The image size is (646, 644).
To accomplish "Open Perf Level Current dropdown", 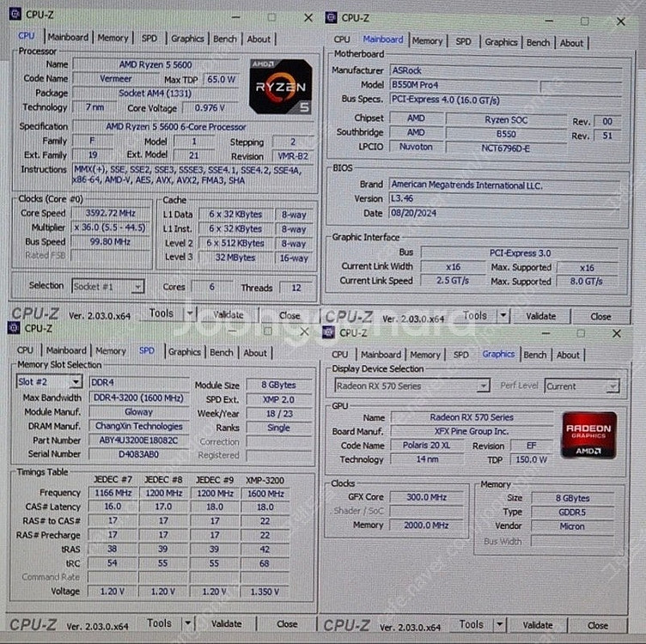I will (x=612, y=386).
